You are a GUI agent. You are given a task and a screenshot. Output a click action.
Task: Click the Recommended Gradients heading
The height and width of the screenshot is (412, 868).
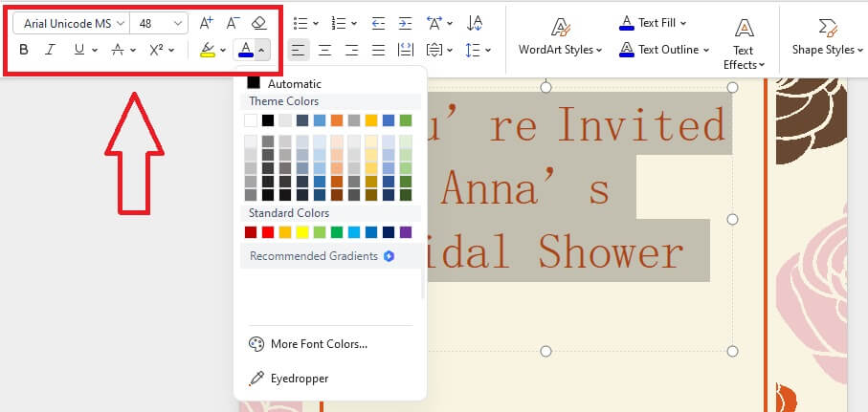click(314, 256)
